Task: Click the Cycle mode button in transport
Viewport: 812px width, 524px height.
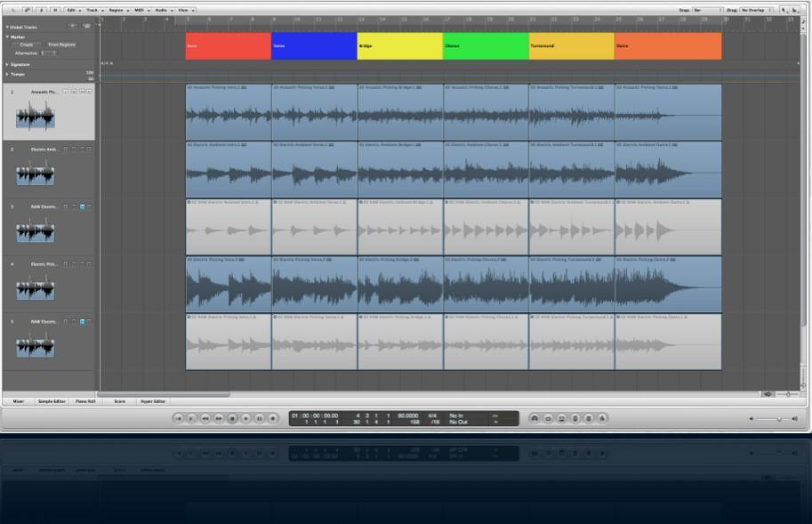Action: [x=535, y=418]
